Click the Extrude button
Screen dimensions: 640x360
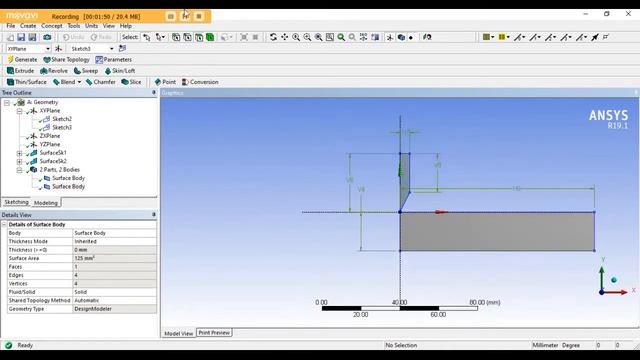[x=20, y=71]
